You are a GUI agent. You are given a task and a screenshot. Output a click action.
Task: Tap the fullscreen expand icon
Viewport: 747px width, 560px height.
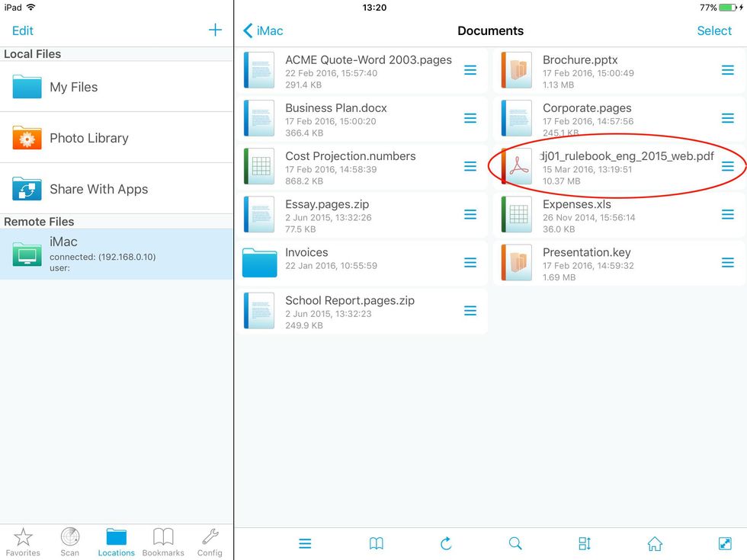click(x=725, y=543)
